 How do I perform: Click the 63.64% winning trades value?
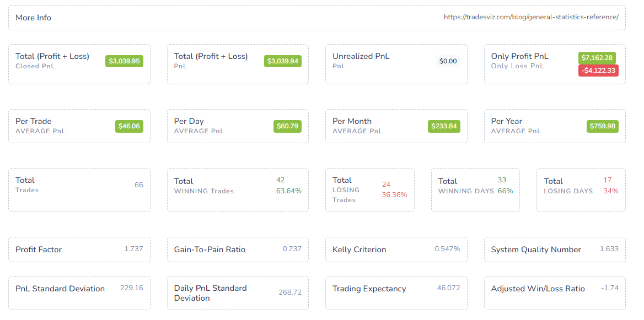[x=289, y=191]
